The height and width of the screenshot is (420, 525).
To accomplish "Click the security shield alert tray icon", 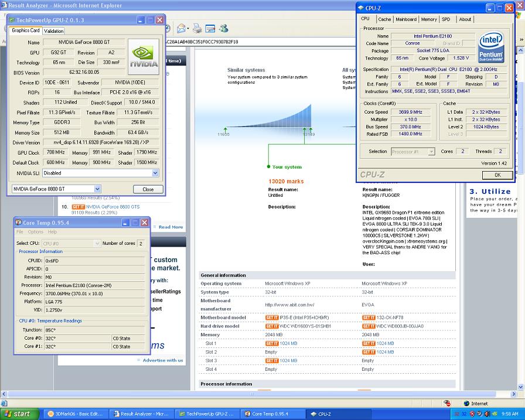I will (x=472, y=414).
